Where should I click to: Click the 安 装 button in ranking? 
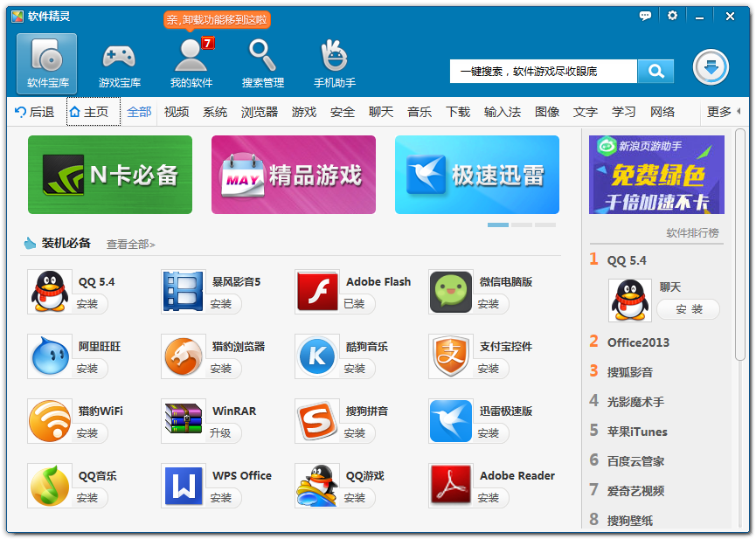689,309
